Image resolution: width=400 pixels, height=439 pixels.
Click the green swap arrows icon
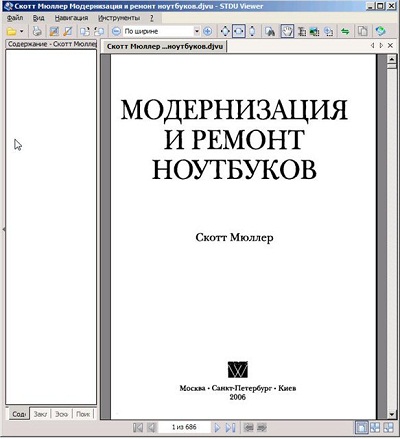click(345, 32)
